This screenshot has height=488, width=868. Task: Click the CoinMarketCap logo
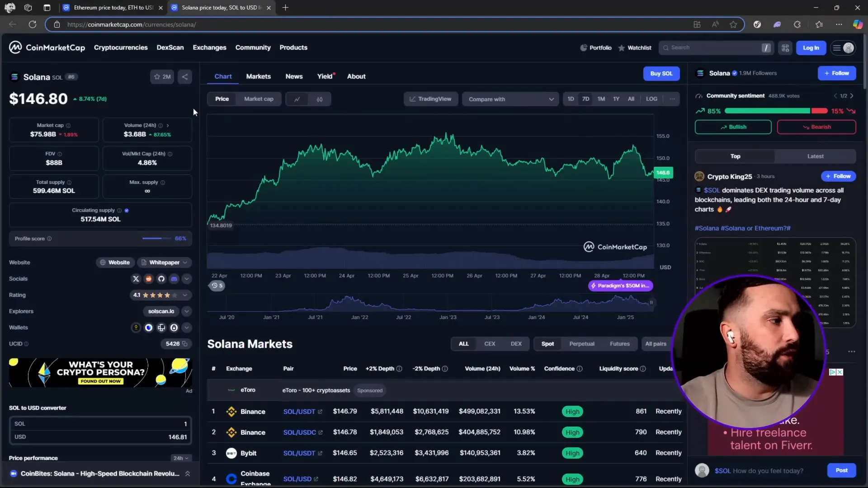(47, 47)
